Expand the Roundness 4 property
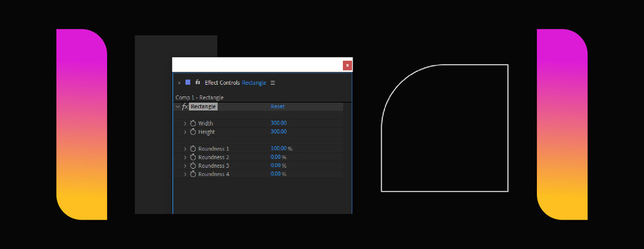The height and width of the screenshot is (249, 644). tap(185, 175)
